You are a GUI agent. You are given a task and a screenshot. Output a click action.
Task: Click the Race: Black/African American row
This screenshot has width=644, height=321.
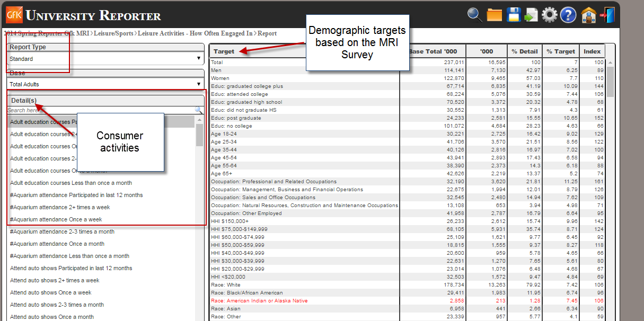tap(407, 292)
